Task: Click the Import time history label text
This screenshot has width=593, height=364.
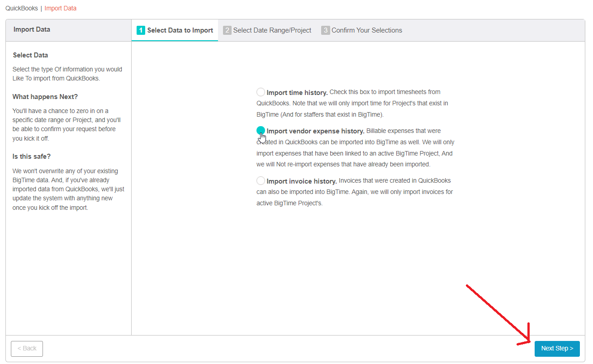Action: [297, 92]
